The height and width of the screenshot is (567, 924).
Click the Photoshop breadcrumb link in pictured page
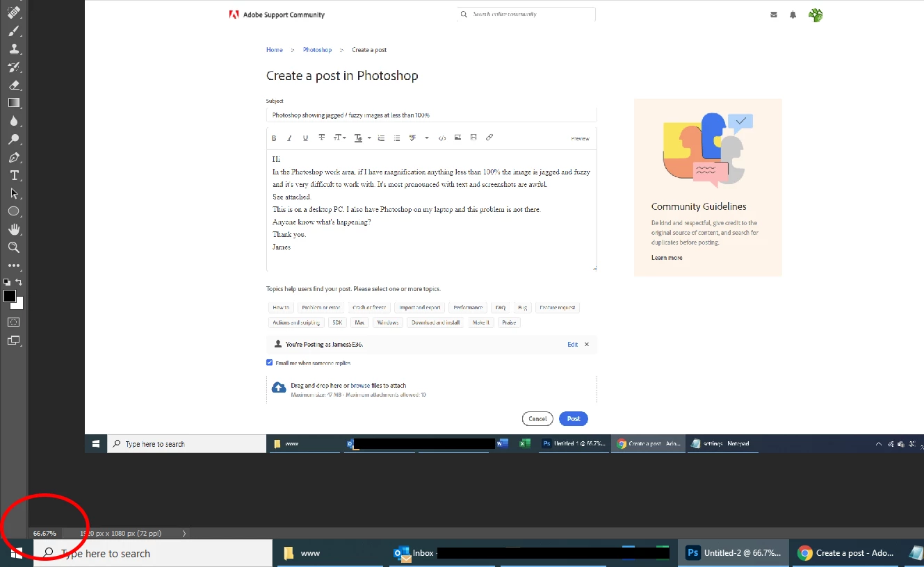318,50
